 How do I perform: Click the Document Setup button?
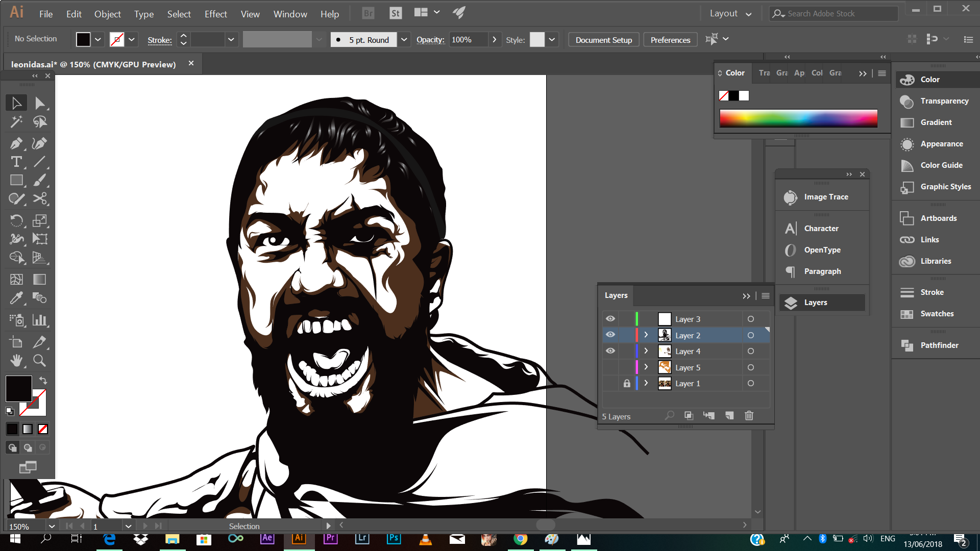pos(603,40)
